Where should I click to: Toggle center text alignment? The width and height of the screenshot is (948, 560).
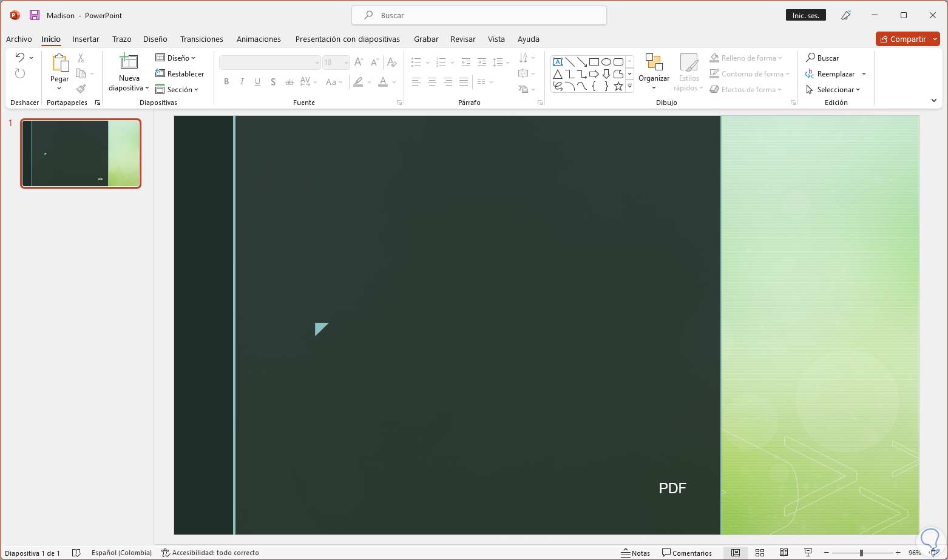pos(432,82)
